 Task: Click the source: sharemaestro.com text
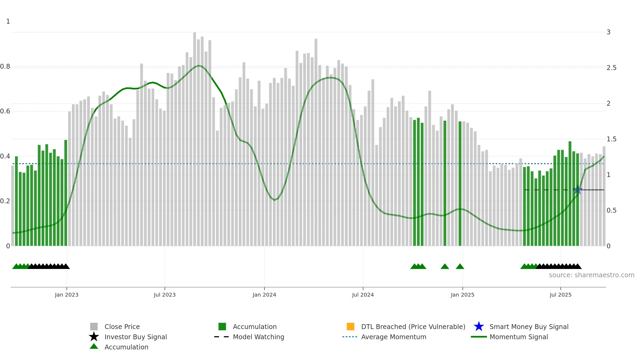point(592,275)
